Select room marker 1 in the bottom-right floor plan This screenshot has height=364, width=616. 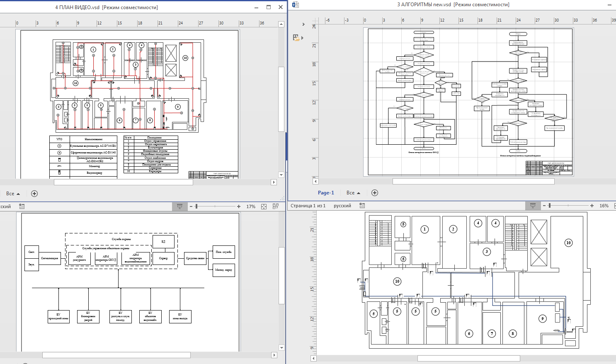[424, 229]
